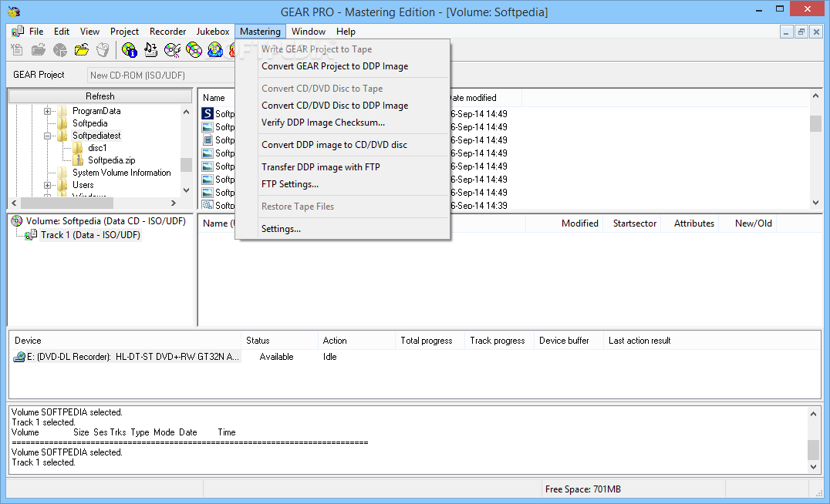Click the GEAR PRO app icon in title bar
The image size is (830, 504).
pyautogui.click(x=15, y=12)
